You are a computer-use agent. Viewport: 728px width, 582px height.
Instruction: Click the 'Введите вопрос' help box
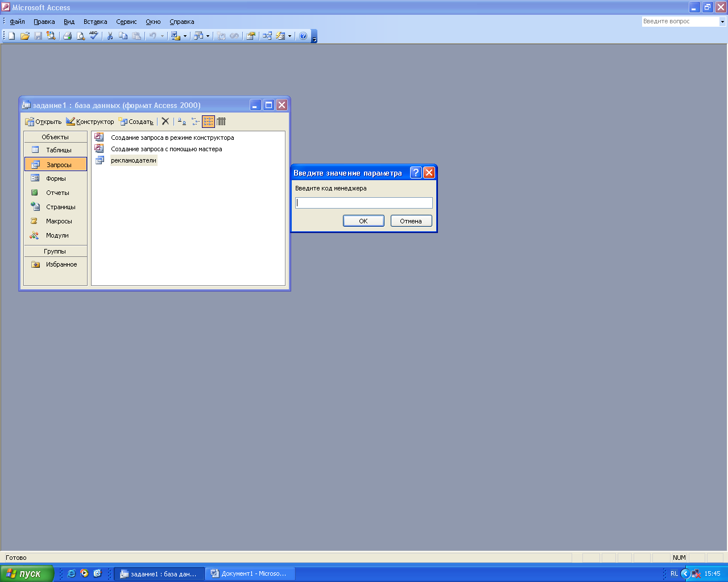680,22
